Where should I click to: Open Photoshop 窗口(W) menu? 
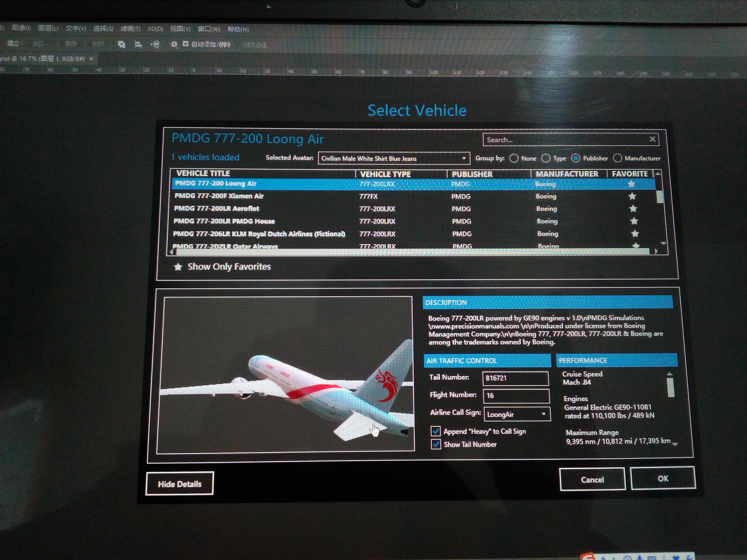(x=209, y=29)
